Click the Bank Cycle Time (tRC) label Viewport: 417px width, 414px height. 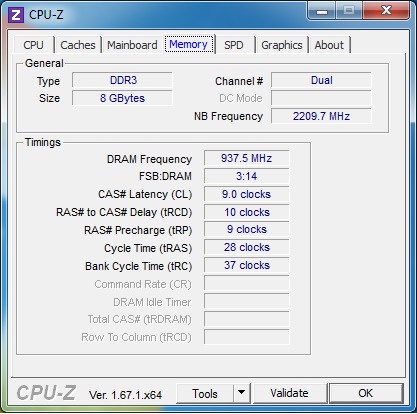[x=139, y=266]
